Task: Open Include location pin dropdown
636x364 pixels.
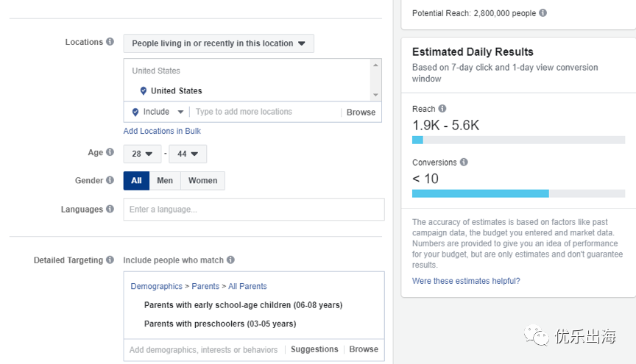Action: coord(156,112)
